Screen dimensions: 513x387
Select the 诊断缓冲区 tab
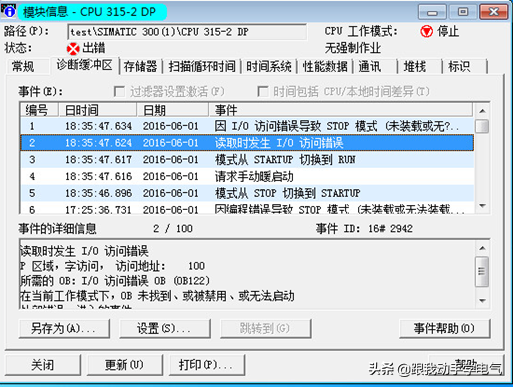(x=84, y=65)
